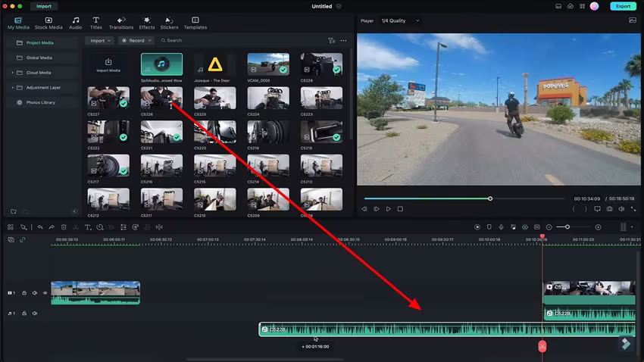Open the Transitions tab
The width and height of the screenshot is (644, 362).
click(120, 23)
